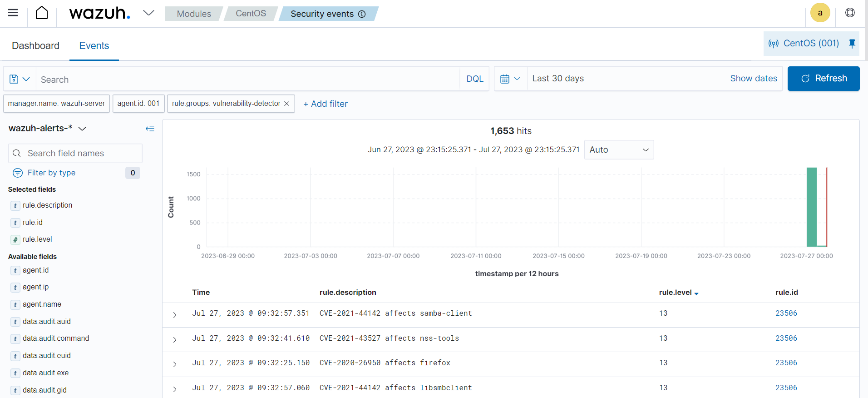Remove rule.groups vulnerability-detector filter

pyautogui.click(x=287, y=104)
